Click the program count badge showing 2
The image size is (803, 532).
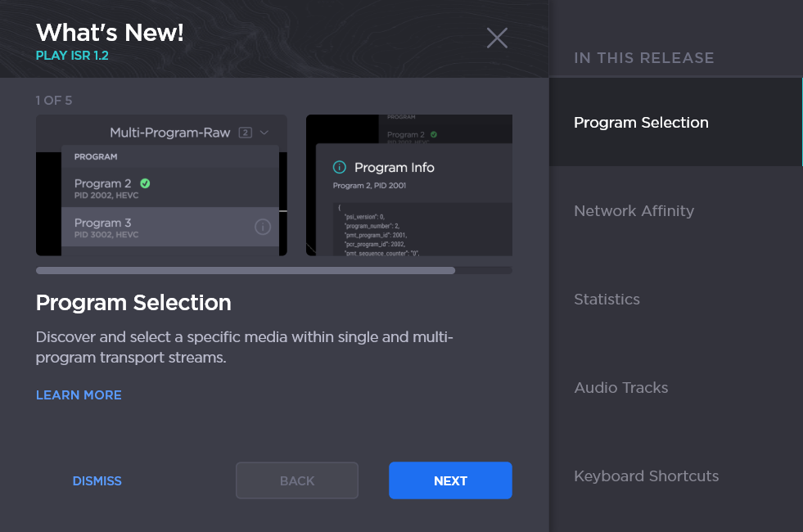[245, 133]
